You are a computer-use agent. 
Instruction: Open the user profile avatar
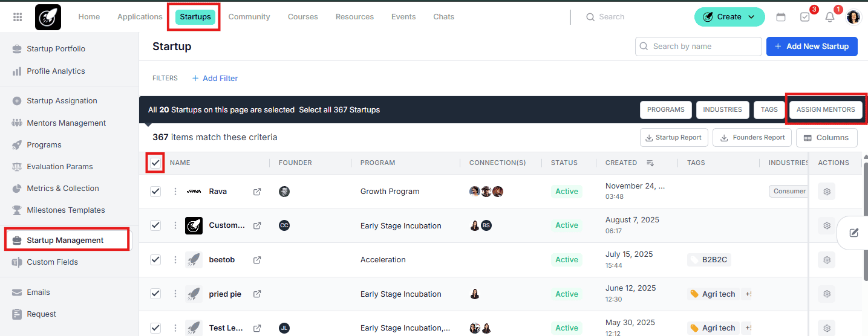853,17
